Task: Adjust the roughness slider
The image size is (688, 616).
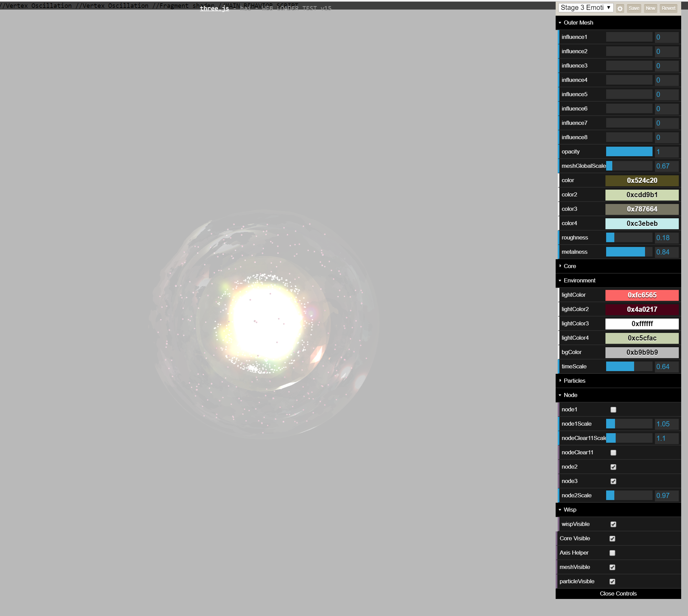Action: [x=629, y=238]
